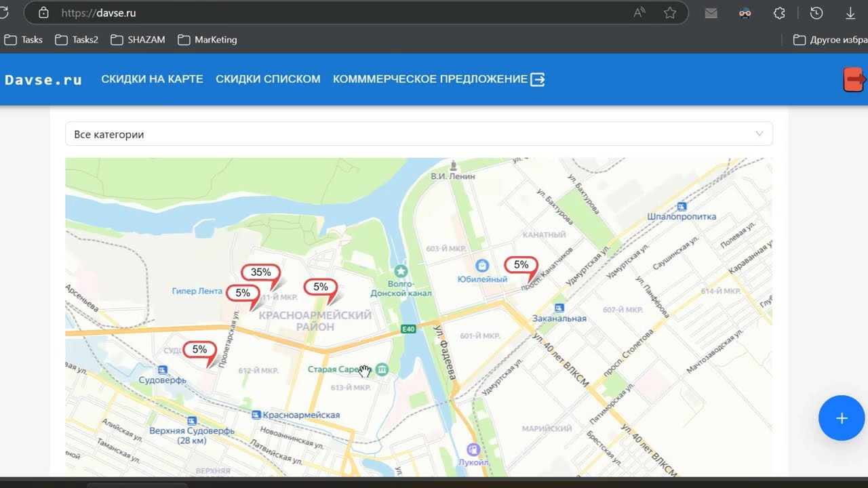The image size is (868, 488).
Task: Click the Канатный district label
Action: [544, 235]
